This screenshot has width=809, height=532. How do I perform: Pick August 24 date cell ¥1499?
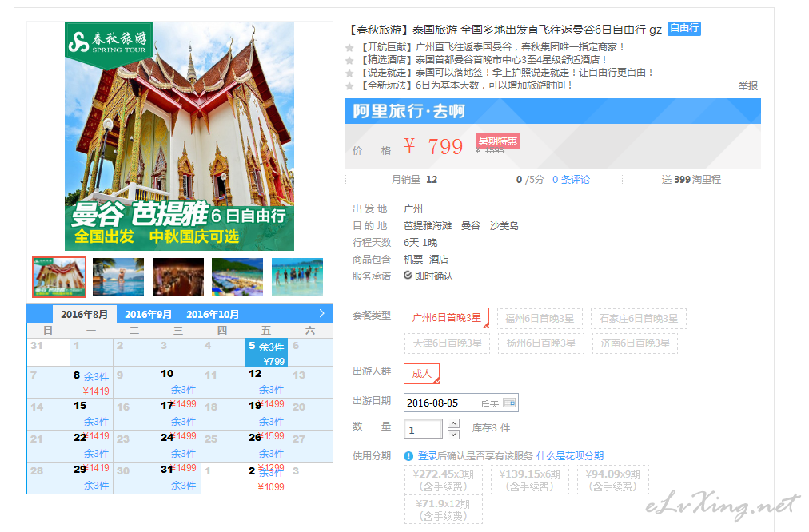point(178,446)
